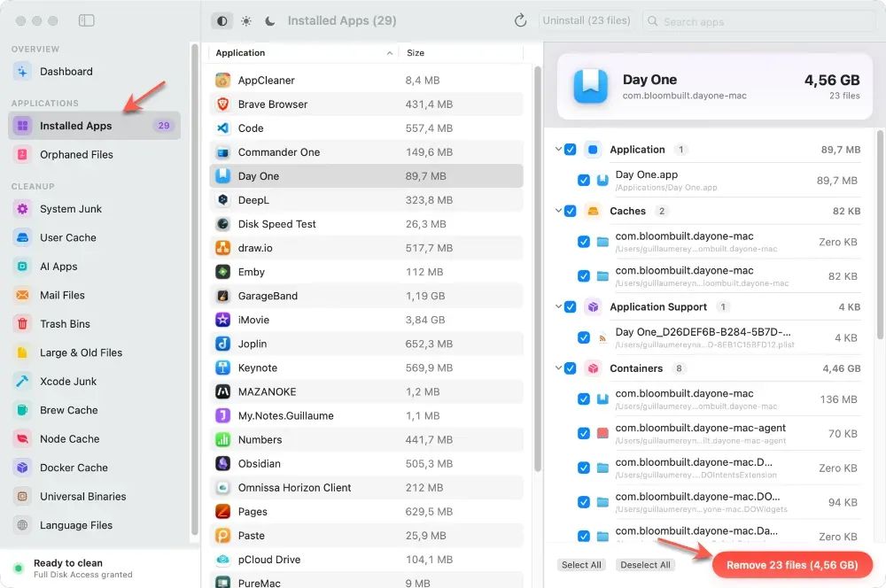The image size is (886, 588).
Task: Click the Numbers chart icon
Action: click(222, 439)
